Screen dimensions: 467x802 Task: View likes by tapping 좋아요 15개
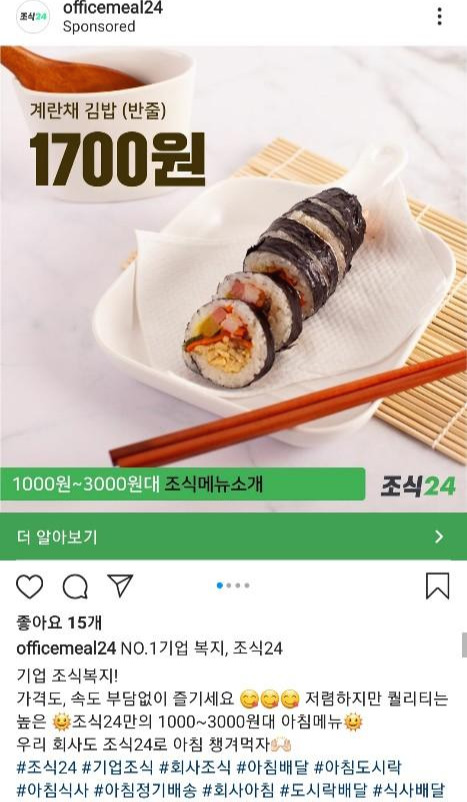59,623
